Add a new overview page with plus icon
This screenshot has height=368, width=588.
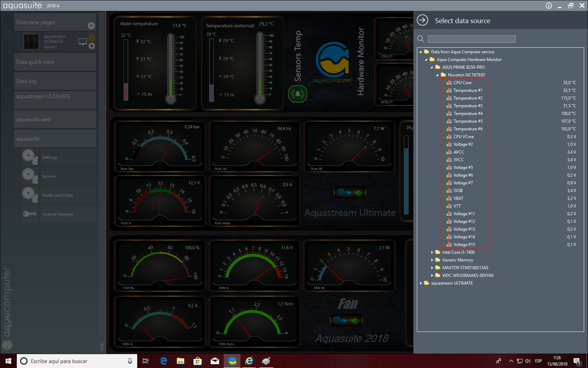pos(91,26)
